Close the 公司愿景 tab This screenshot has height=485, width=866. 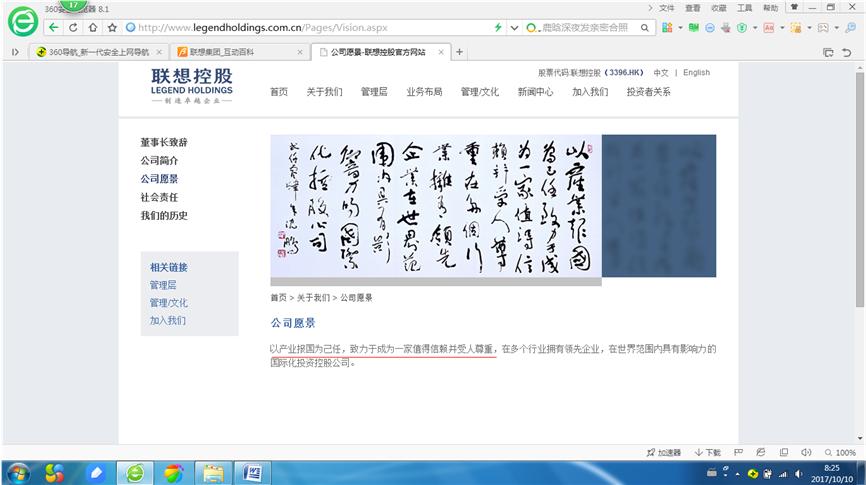pos(441,52)
